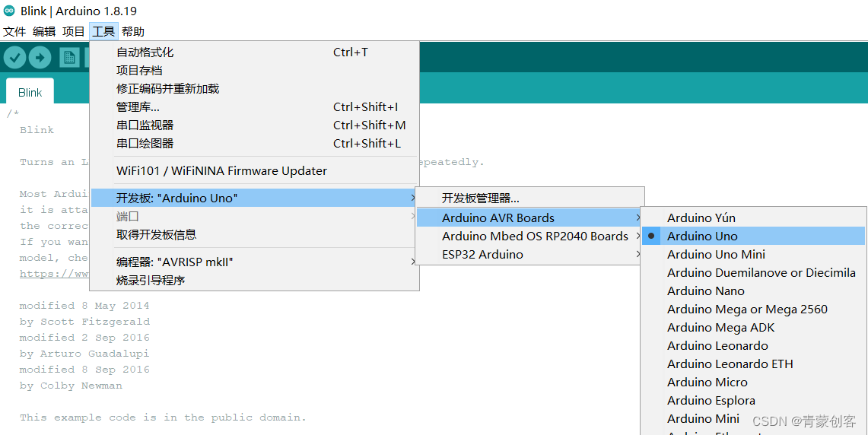Viewport: 868px width, 435px height.
Task: Expand Arduino AVR Boards submenu
Action: point(529,217)
